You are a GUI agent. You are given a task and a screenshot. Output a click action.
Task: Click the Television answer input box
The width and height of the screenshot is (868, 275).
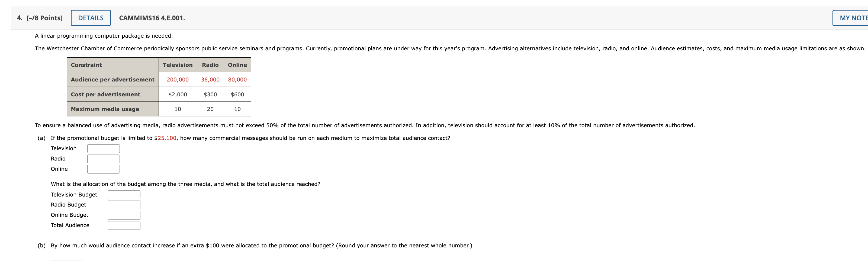tap(103, 148)
